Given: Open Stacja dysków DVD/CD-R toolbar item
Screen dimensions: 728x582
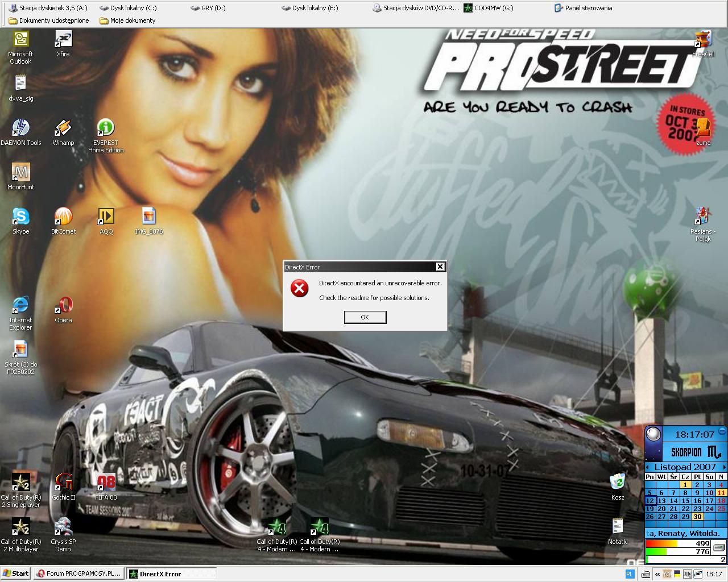Looking at the screenshot, I should 416,8.
